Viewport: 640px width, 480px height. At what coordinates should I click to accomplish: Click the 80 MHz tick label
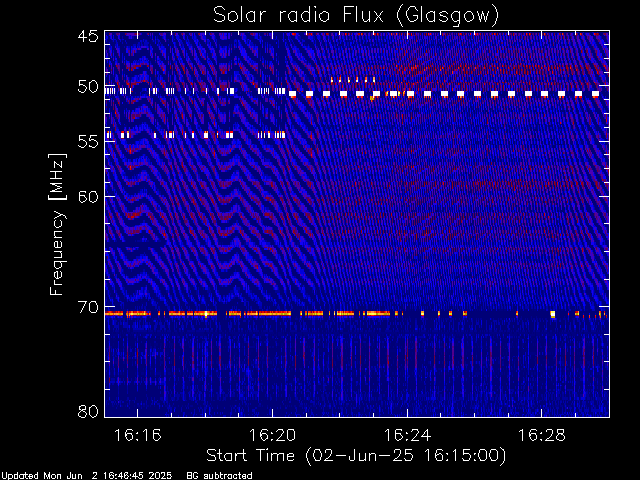[88, 411]
